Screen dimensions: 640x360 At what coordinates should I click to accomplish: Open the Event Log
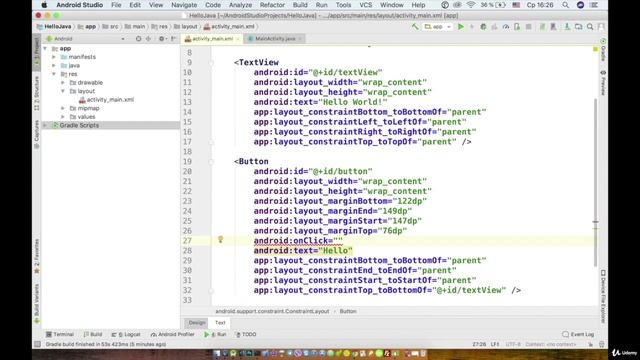click(578, 334)
